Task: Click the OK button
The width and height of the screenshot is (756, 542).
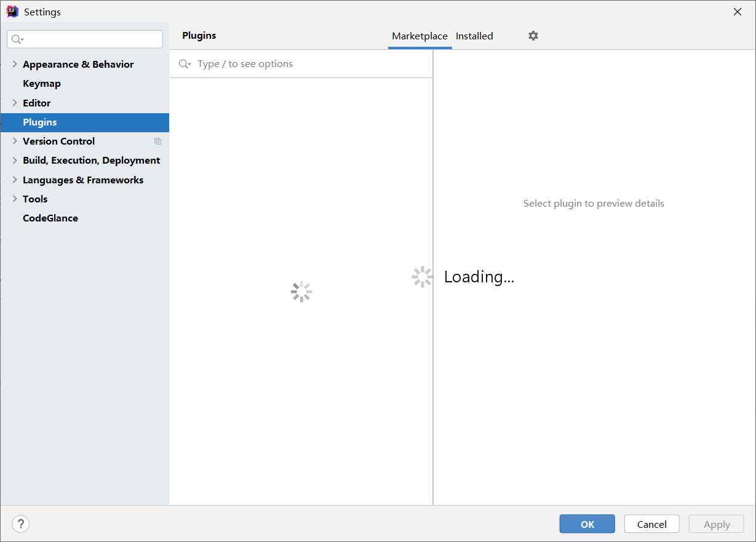Action: (x=587, y=524)
